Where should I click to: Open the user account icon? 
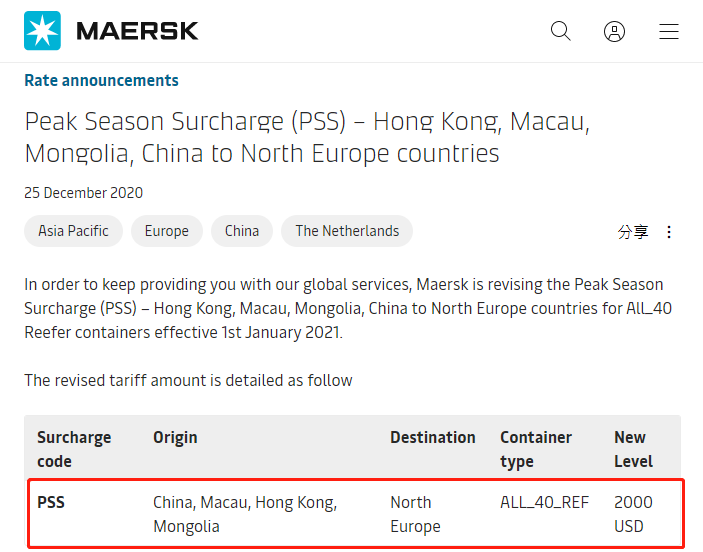click(x=614, y=31)
